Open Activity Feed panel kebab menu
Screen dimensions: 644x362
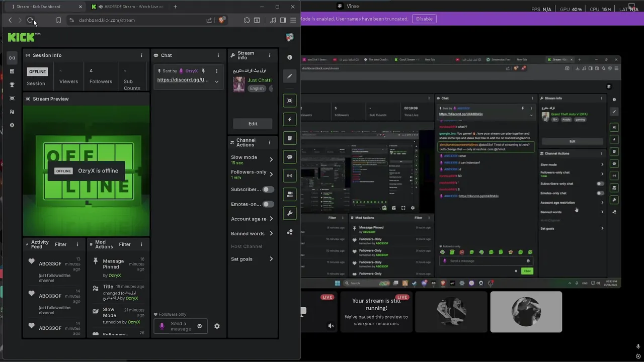pos(77,244)
